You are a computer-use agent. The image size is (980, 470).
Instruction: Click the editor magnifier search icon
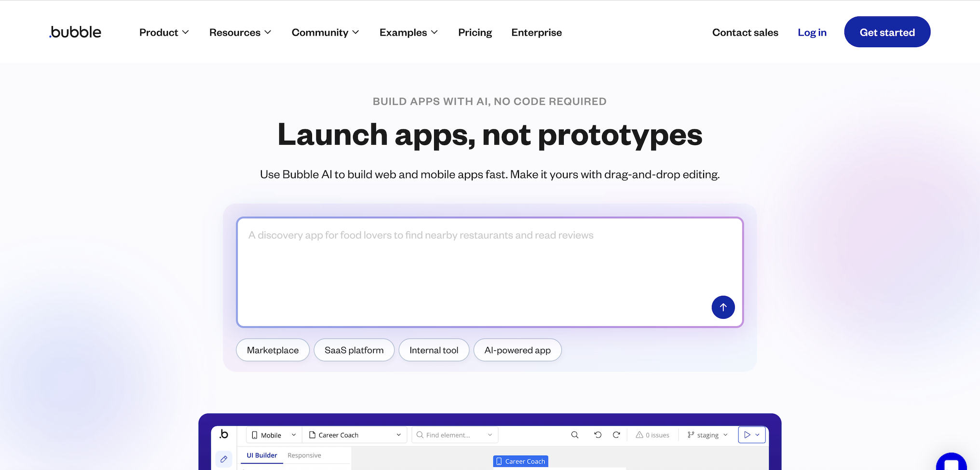click(574, 435)
